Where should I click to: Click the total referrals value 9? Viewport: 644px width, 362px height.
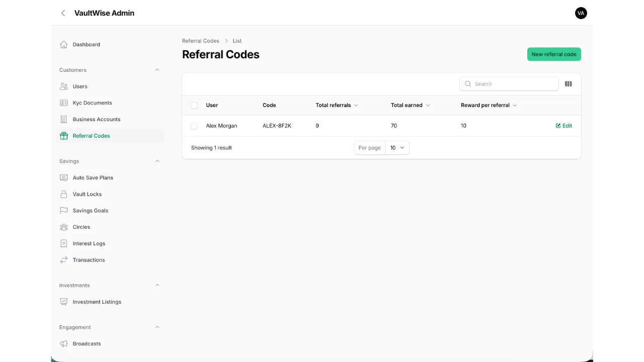pyautogui.click(x=317, y=126)
